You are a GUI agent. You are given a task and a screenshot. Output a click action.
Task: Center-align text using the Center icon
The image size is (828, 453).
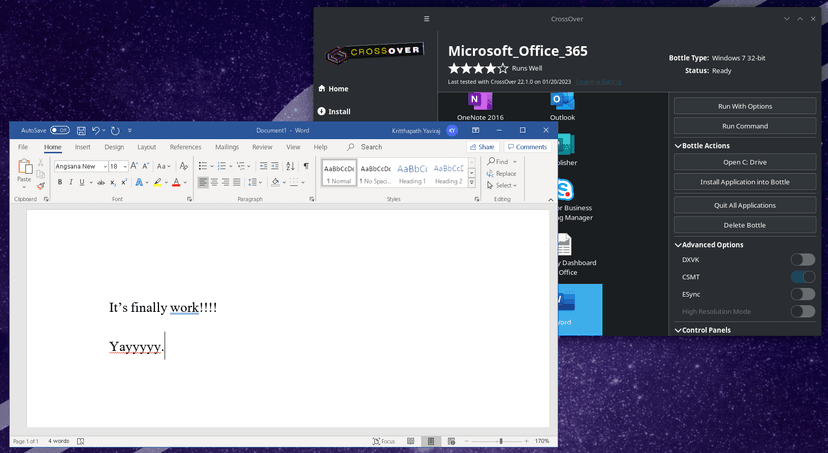pos(214,182)
